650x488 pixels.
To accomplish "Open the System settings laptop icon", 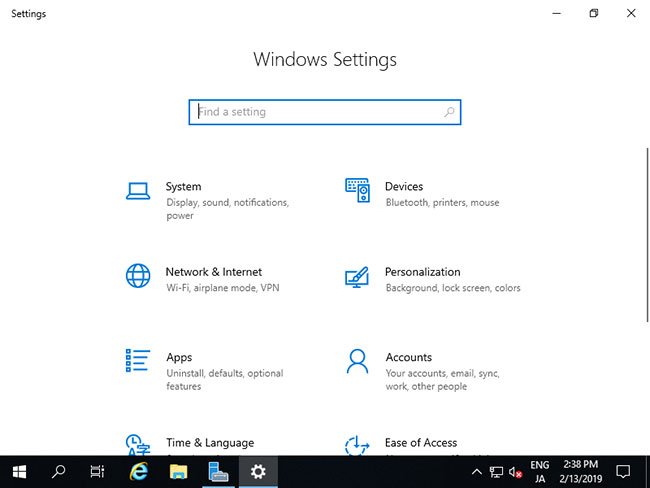I will pyautogui.click(x=138, y=191).
